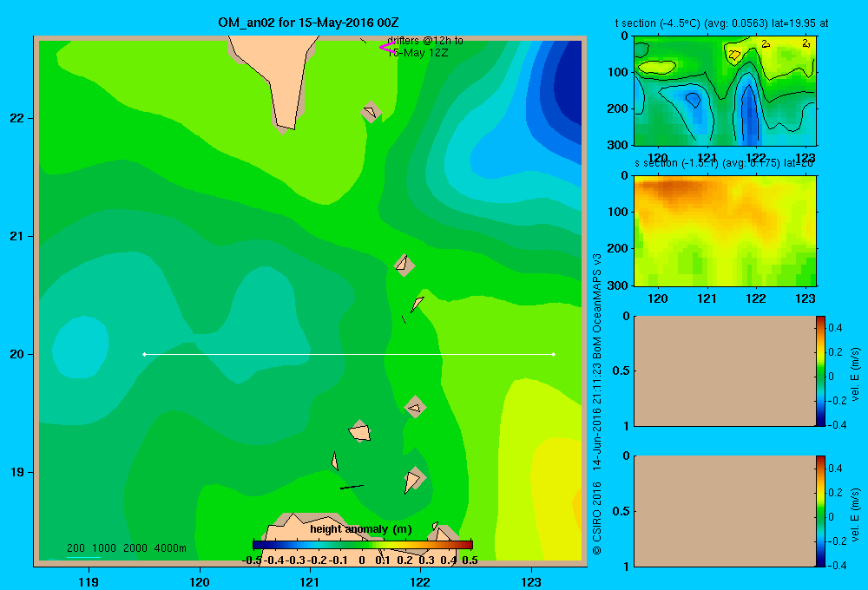Click the longitude 119 label below the main map
This screenshot has height=590, width=868.
pyautogui.click(x=89, y=581)
